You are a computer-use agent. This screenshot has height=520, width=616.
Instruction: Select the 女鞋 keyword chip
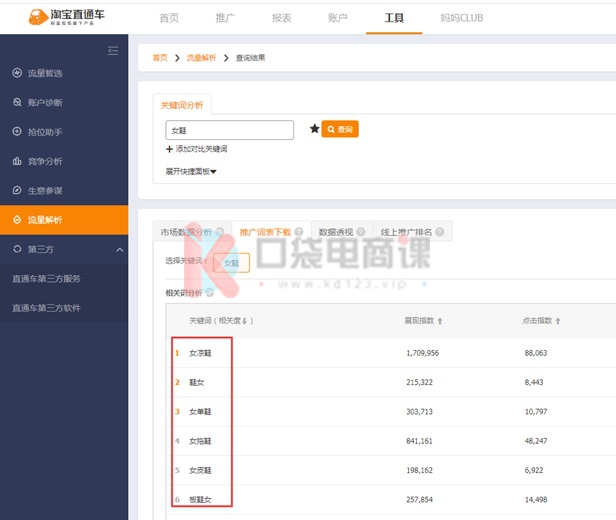pyautogui.click(x=231, y=263)
